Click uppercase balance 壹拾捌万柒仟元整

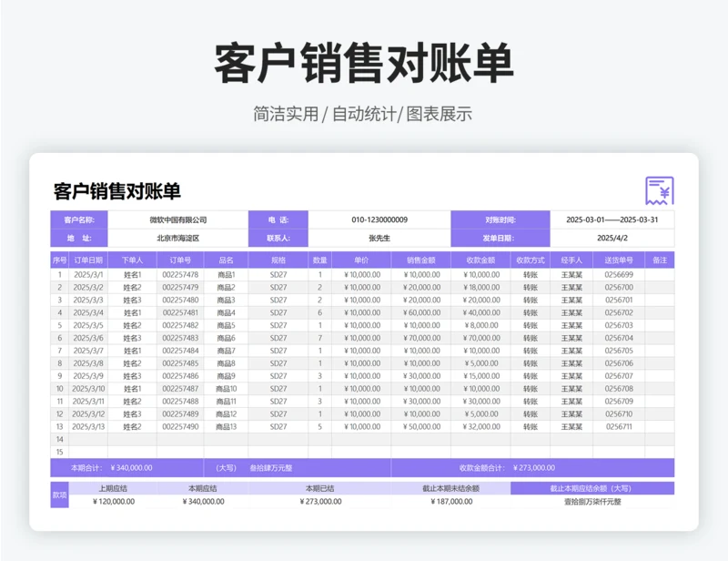(x=592, y=502)
